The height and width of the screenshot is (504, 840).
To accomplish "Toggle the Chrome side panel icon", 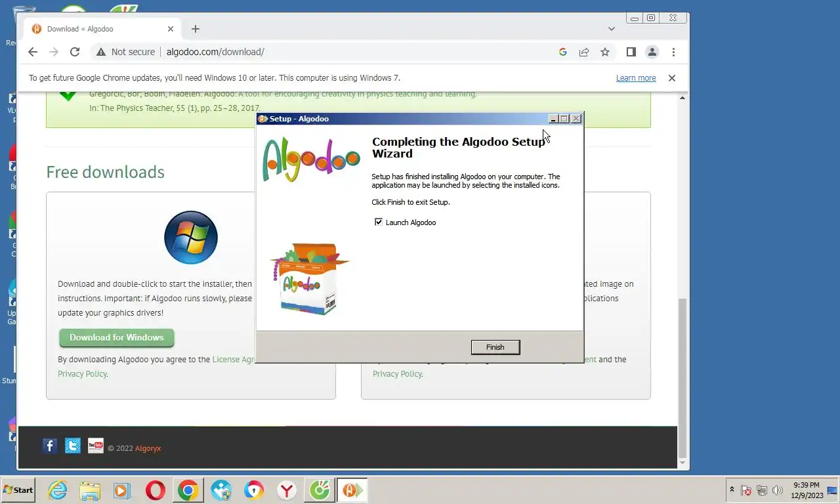I will 631,52.
